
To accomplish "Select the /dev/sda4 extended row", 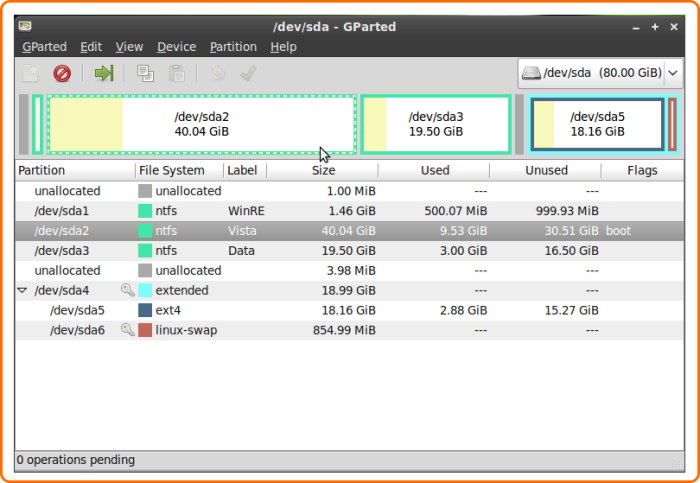I will [x=349, y=290].
